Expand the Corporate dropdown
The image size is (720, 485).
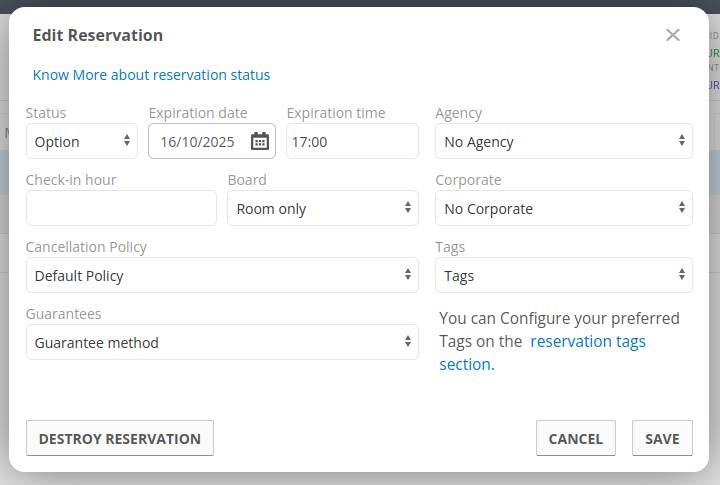point(563,208)
